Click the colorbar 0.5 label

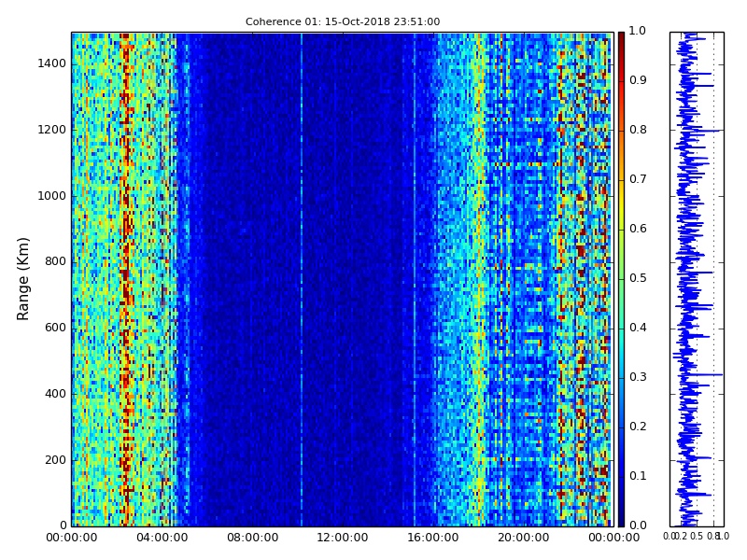click(x=638, y=278)
